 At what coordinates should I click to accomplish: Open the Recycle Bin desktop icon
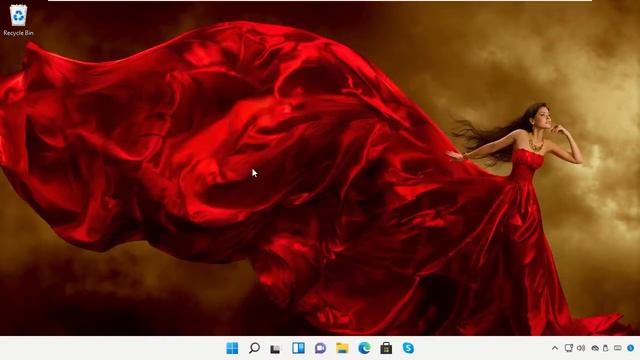[18, 16]
